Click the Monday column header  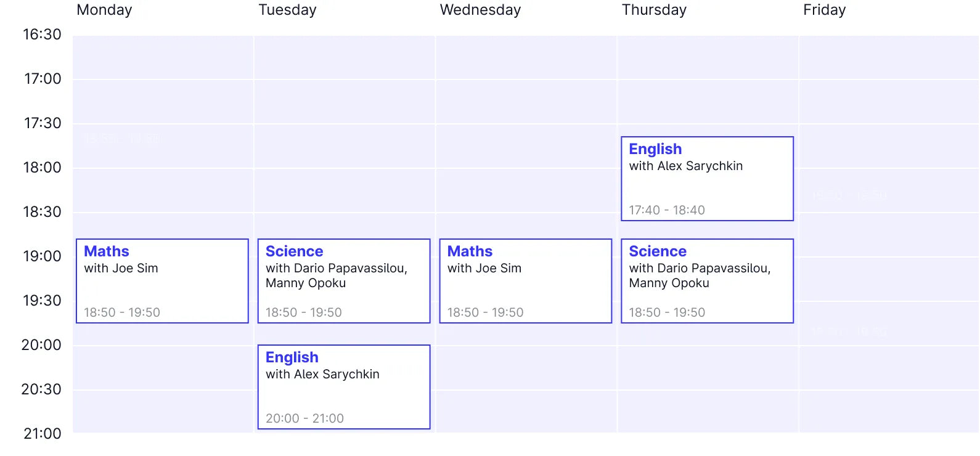pyautogui.click(x=104, y=10)
